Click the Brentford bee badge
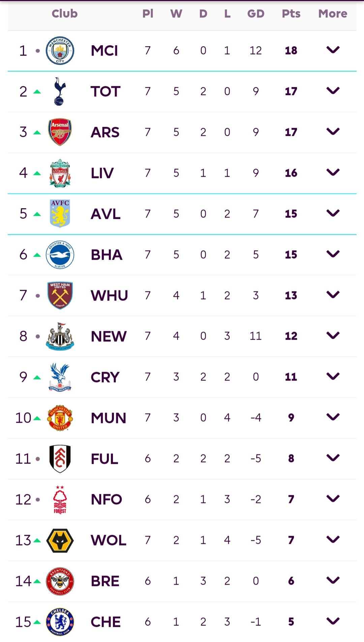The image size is (364, 642). click(60, 581)
